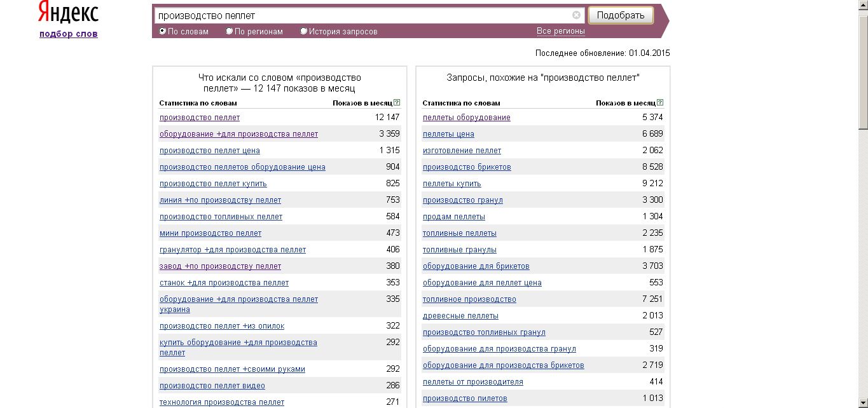Open the гранулятор +для производства пеллет link
The image size is (868, 408).
tap(232, 250)
